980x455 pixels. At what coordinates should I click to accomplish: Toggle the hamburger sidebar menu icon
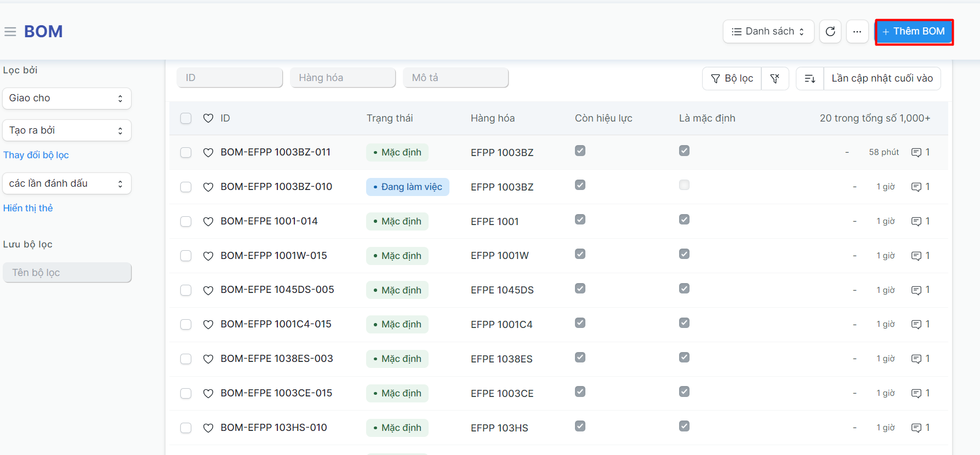(x=10, y=32)
